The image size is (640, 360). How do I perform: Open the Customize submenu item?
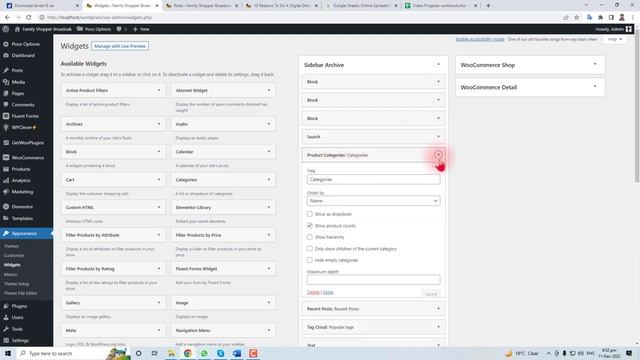point(14,256)
